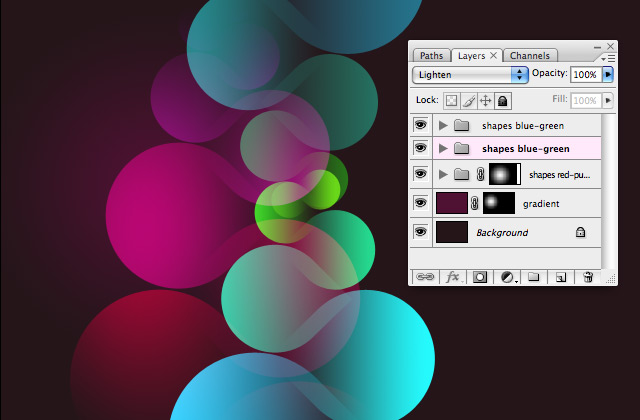This screenshot has width=640, height=420.
Task: Click the Layers panel scrollbar
Action: [607, 191]
